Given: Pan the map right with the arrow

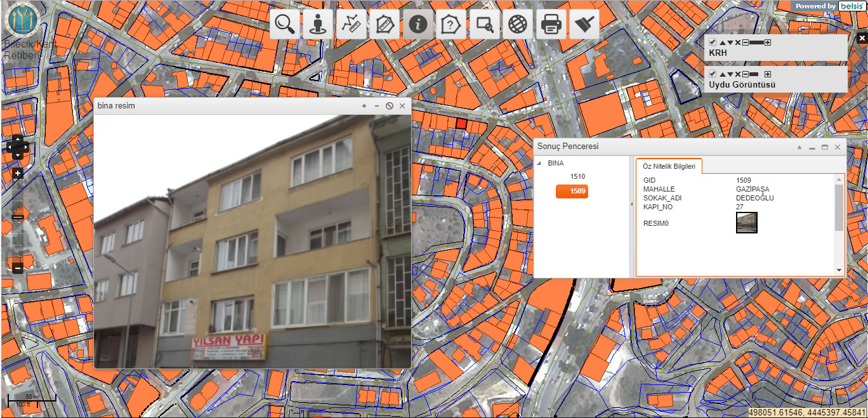Looking at the screenshot, I should (26, 147).
